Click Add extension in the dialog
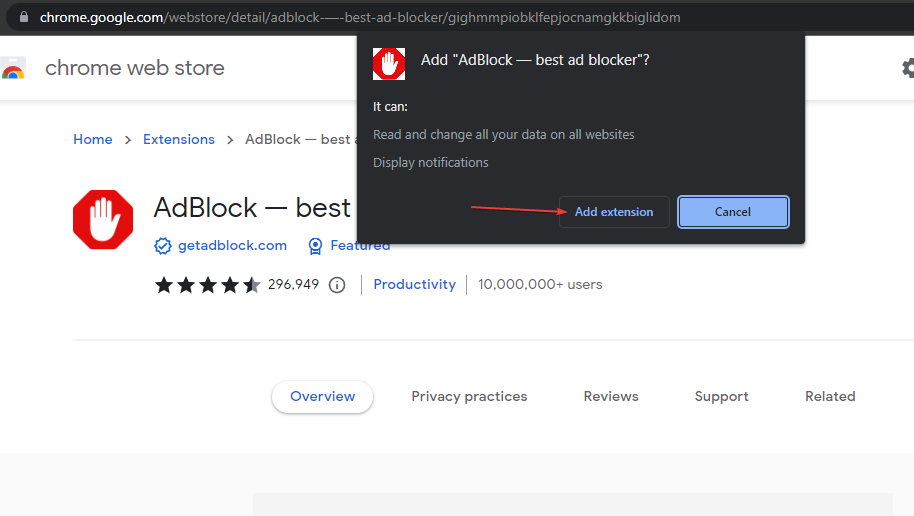Viewport: 914px width, 516px height. 614,212
